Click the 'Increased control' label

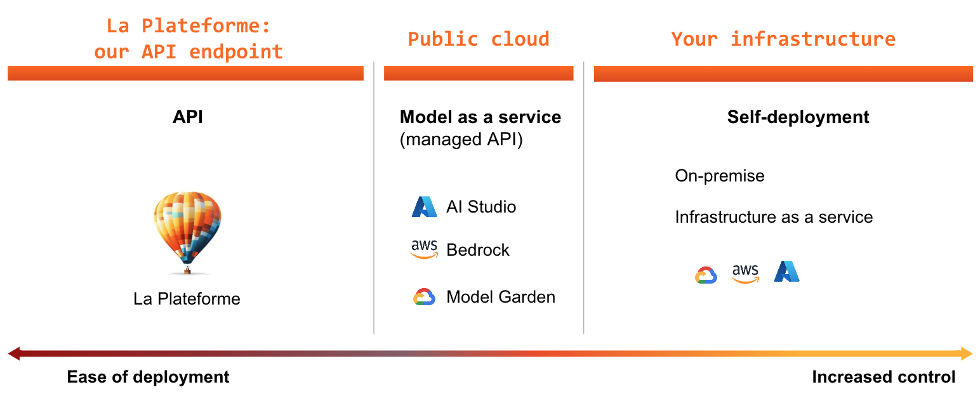[884, 377]
